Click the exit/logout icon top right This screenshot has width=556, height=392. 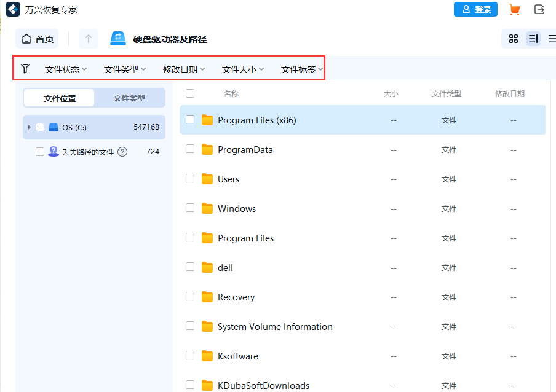click(540, 9)
